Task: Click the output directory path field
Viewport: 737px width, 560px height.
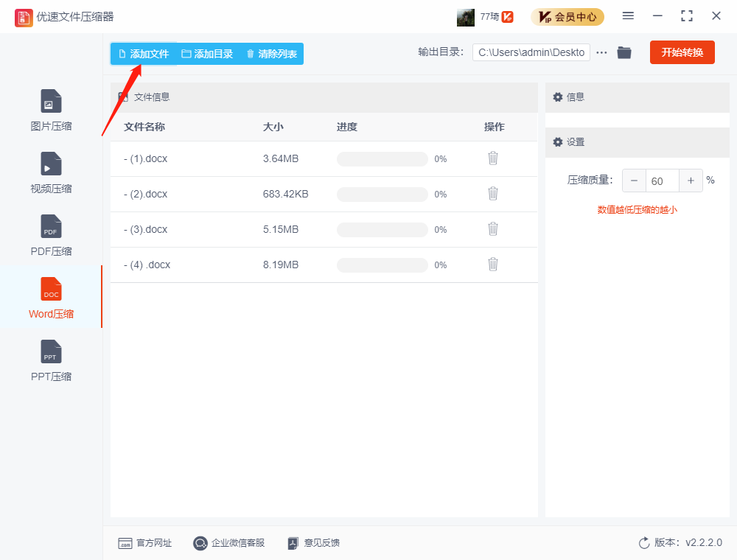Action: tap(531, 52)
